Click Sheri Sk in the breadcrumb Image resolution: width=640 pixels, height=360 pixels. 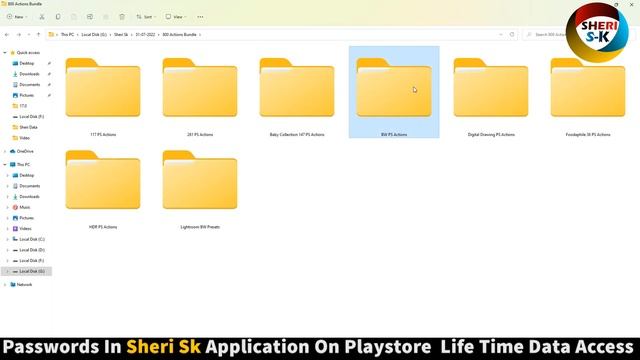(121, 35)
